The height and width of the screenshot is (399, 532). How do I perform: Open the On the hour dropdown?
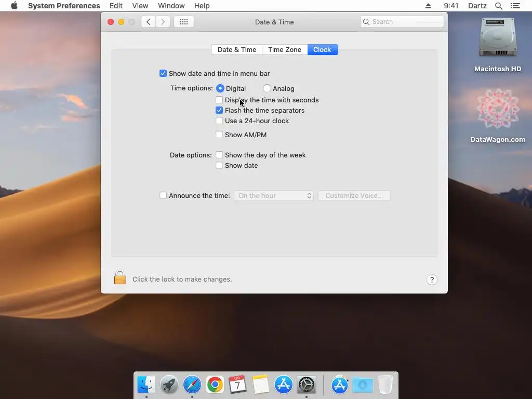(x=273, y=195)
